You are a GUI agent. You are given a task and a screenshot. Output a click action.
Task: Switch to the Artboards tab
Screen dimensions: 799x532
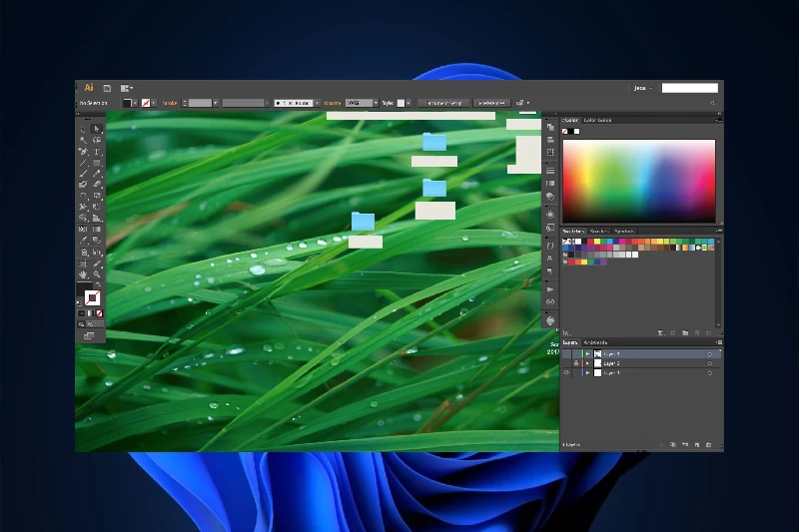pyautogui.click(x=596, y=342)
